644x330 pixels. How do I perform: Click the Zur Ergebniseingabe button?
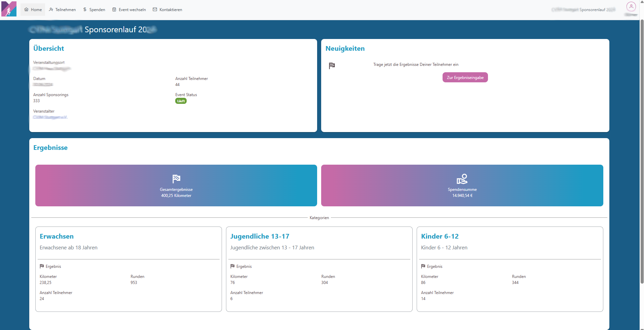(x=465, y=78)
